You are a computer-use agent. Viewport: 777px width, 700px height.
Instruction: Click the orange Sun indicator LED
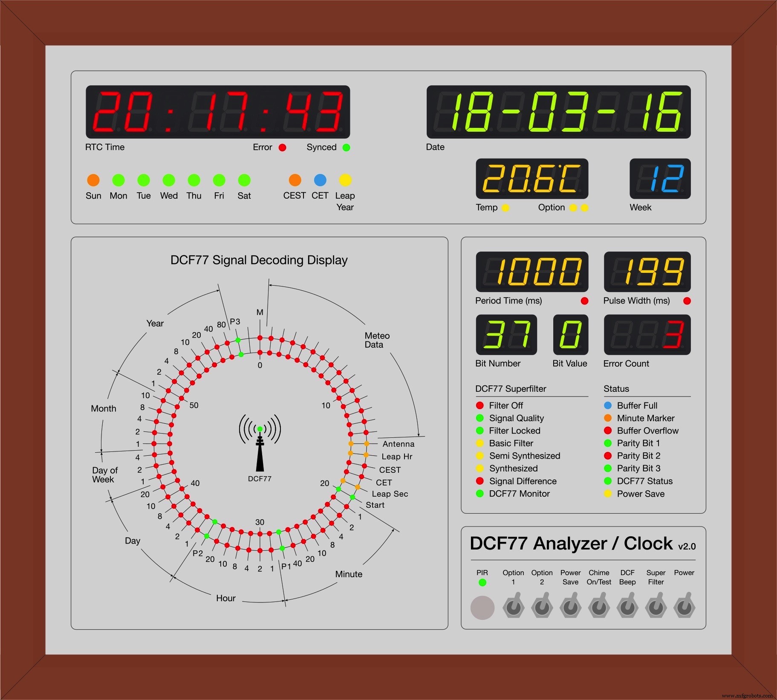click(x=93, y=180)
